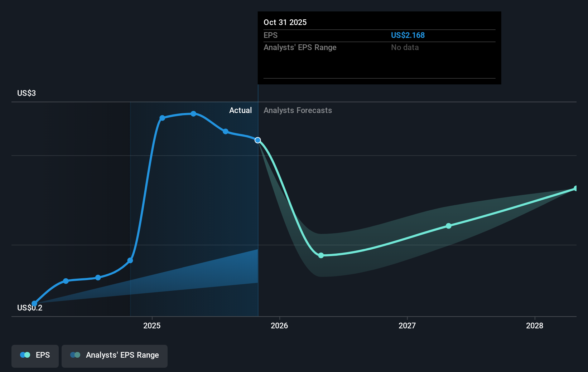
Task: Click the US$3 y-axis label
Action: pos(26,93)
